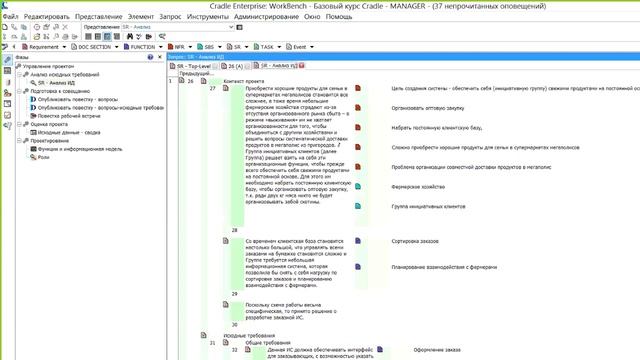640x360 pixels.
Task: Click the checkmark box sidebar icon
Action: (7, 115)
